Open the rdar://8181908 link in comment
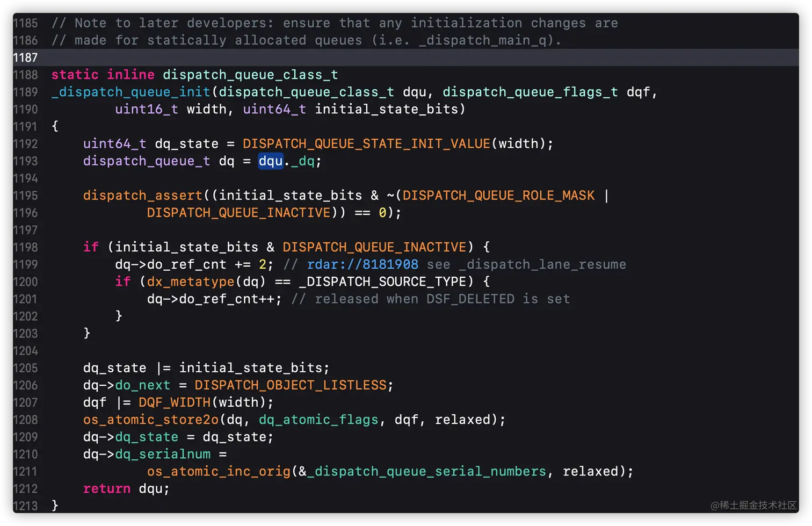Image resolution: width=812 pixels, height=526 pixels. pos(363,264)
